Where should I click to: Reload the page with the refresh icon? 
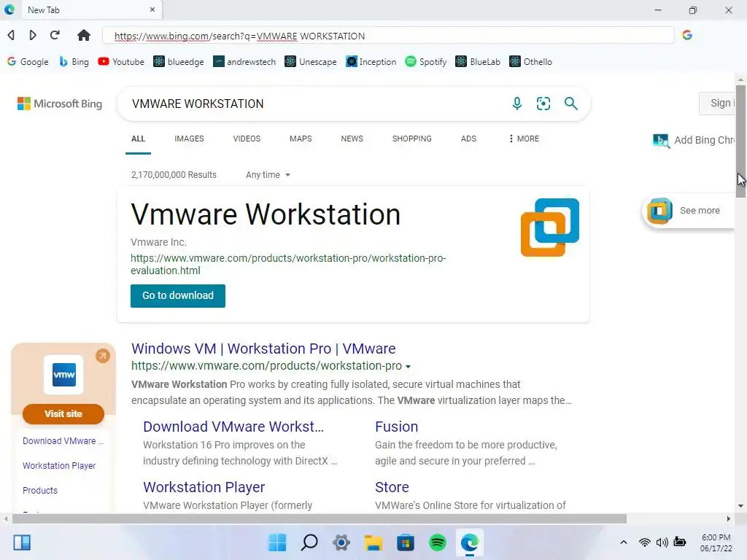pyautogui.click(x=55, y=35)
